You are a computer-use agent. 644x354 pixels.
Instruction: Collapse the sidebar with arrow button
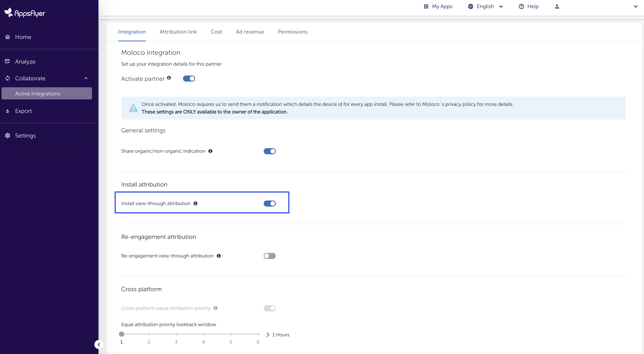(98, 345)
